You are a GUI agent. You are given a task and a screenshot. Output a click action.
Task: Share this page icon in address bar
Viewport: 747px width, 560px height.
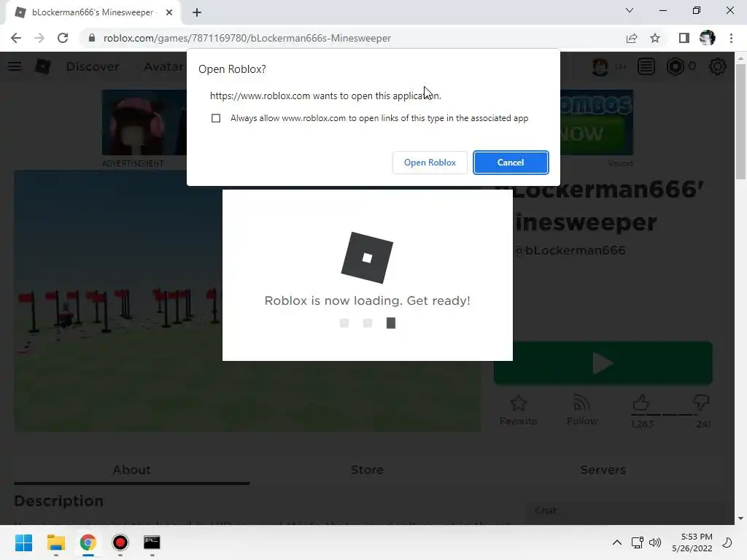click(632, 38)
